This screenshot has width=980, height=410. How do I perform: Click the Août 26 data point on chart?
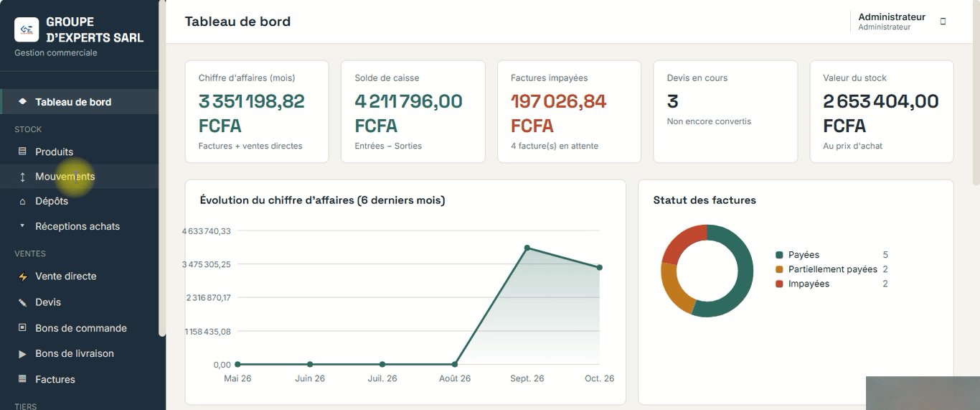(455, 364)
